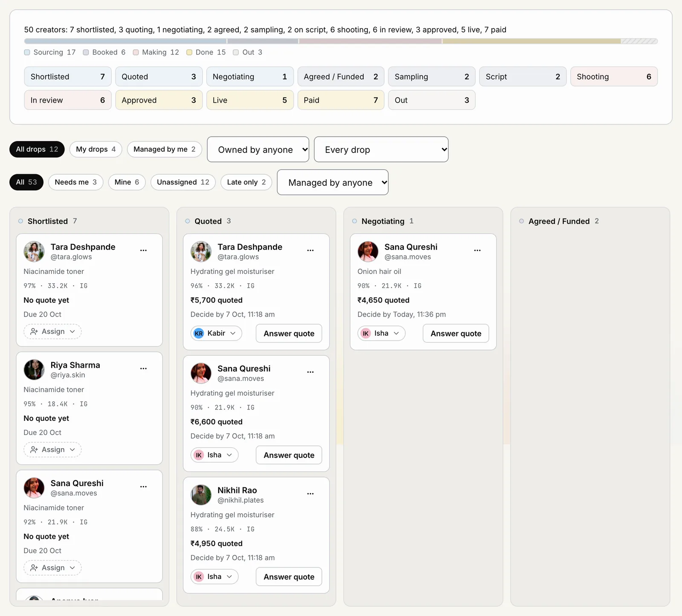Select the Unassigned filter pill
This screenshot has width=682, height=616.
[183, 182]
